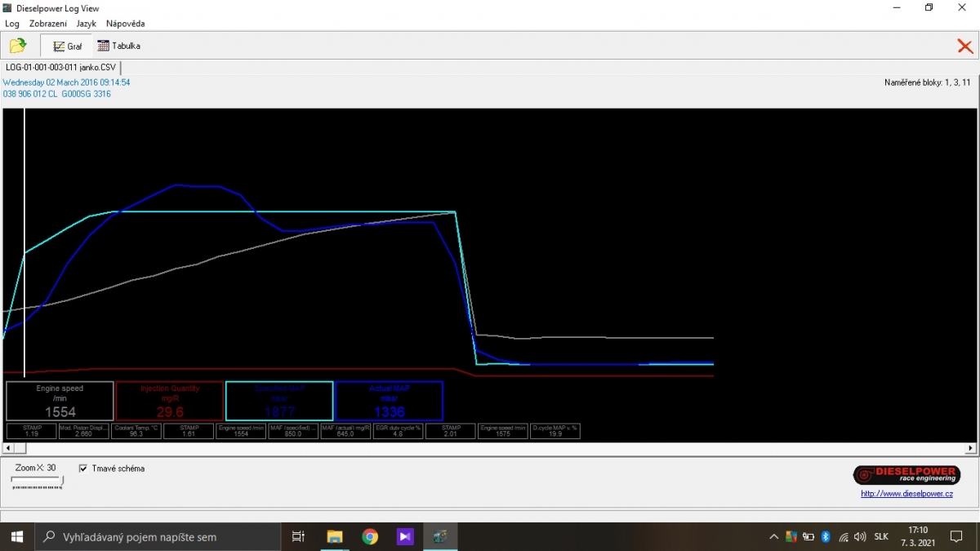980x551 pixels.
Task: Open Google Chrome from the taskbar
Action: click(x=370, y=536)
